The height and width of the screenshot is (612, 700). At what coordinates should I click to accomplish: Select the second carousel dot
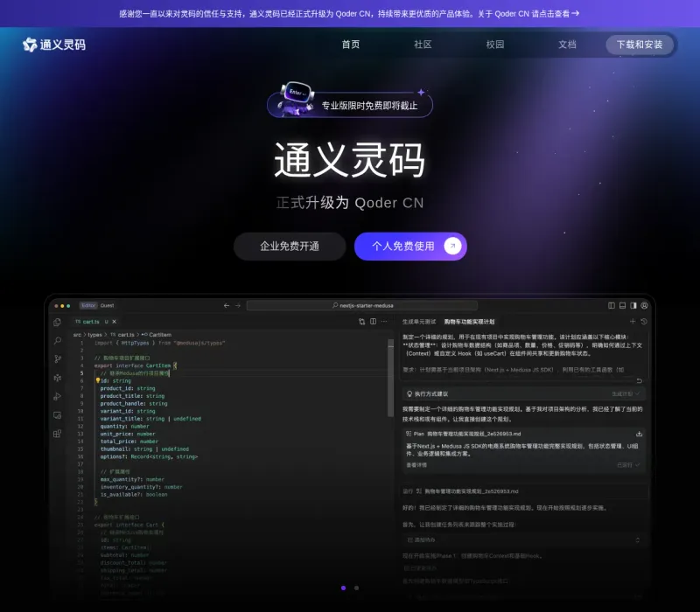pyautogui.click(x=356, y=588)
